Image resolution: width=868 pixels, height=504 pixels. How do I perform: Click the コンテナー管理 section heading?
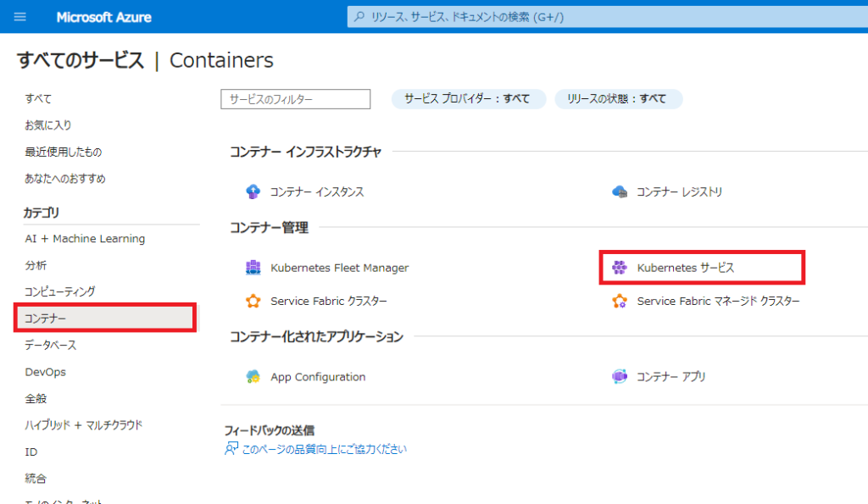pos(269,227)
